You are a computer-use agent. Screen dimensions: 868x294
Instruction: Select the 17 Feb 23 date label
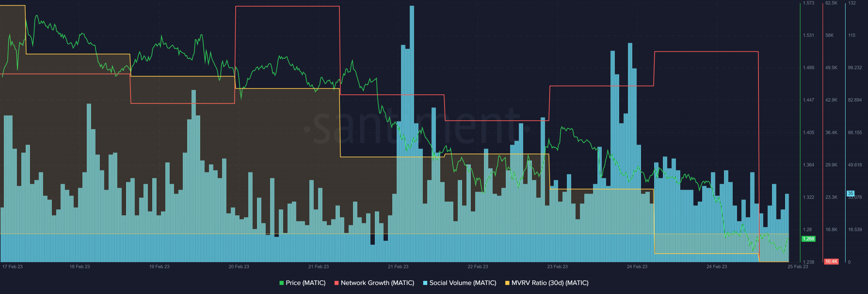click(13, 267)
